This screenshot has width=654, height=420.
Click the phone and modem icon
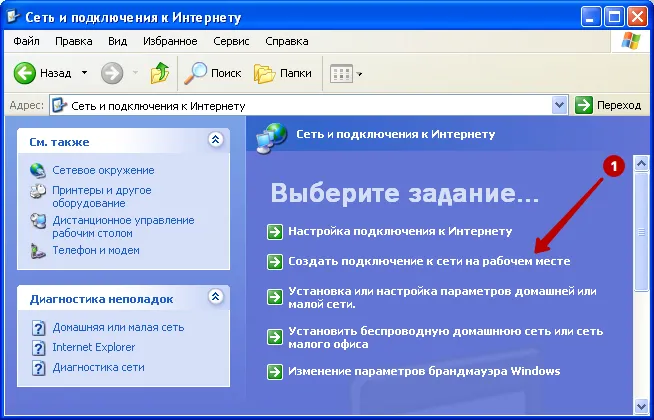coord(38,251)
